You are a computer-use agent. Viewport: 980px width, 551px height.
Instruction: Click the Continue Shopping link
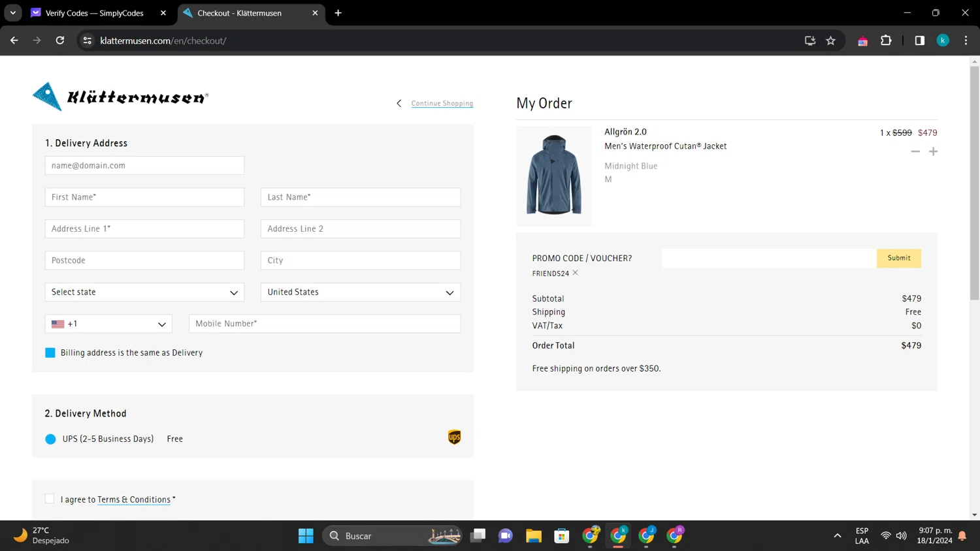(442, 103)
